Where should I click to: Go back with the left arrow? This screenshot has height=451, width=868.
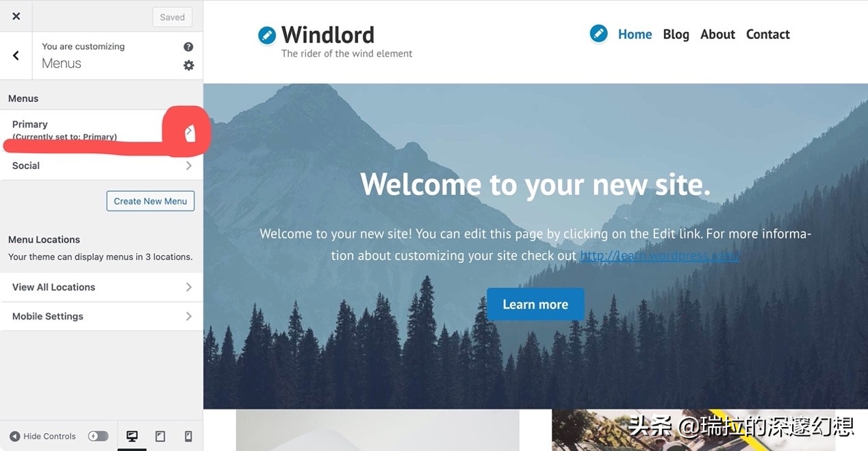16,55
